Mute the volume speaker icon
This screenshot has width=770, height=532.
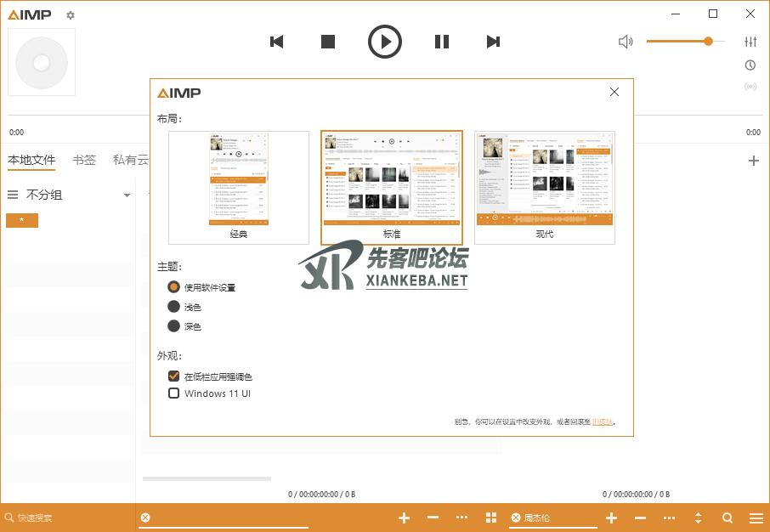pyautogui.click(x=626, y=42)
